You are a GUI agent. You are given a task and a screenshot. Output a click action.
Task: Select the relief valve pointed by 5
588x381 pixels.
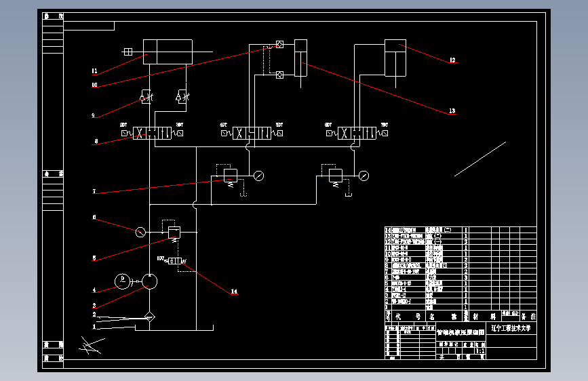pyautogui.click(x=174, y=233)
